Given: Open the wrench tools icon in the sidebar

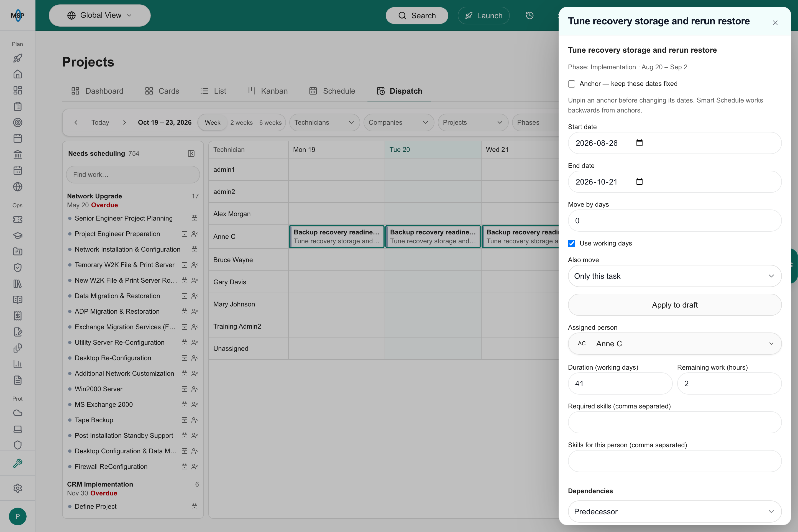Looking at the screenshot, I should pyautogui.click(x=18, y=463).
